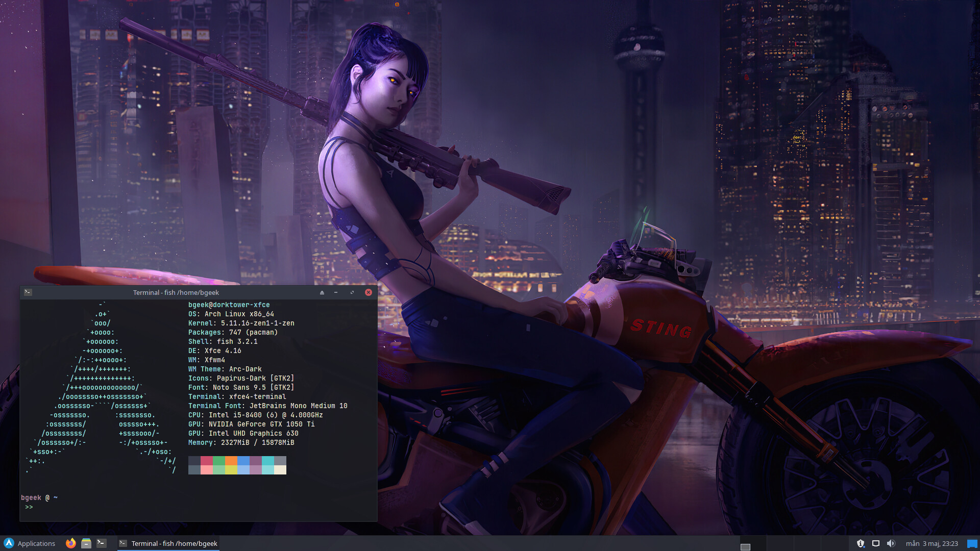
Task: Click the 'bgeek @ ~' prompt line
Action: click(39, 497)
